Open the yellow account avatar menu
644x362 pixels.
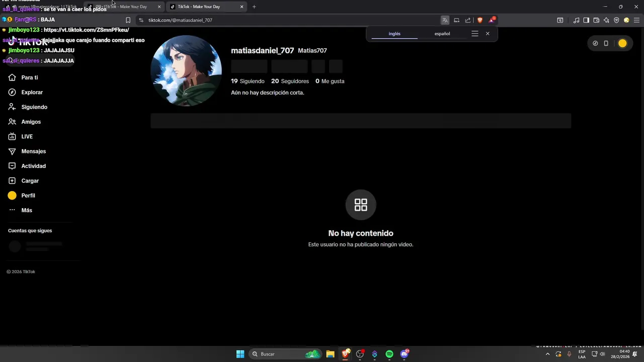click(x=622, y=43)
